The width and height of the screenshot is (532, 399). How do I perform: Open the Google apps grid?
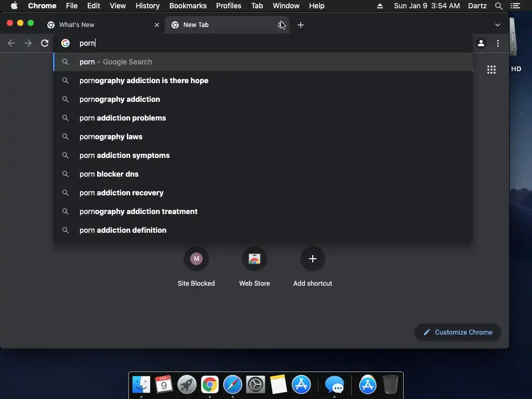[491, 70]
